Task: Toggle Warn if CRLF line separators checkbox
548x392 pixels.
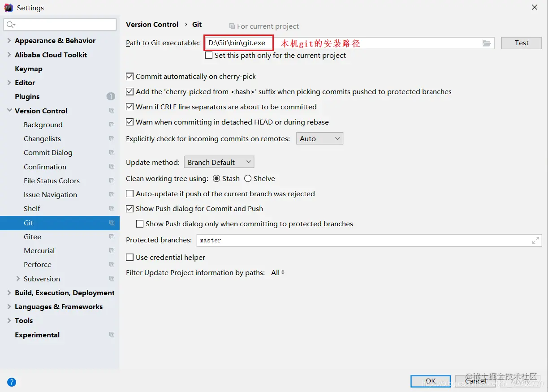Action: coord(129,107)
